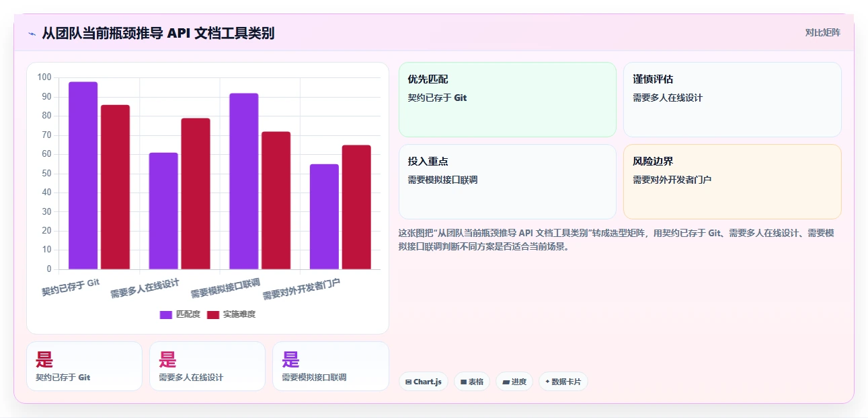Image resolution: width=868 pixels, height=418 pixels.
Task: Click 需要模拟接口联调 text in 投入重点 card
Action: point(442,180)
